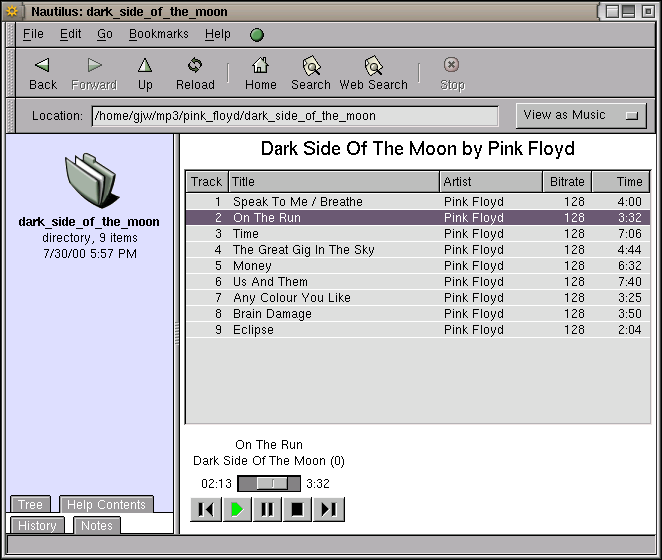Reload the current folder view

coord(195,66)
